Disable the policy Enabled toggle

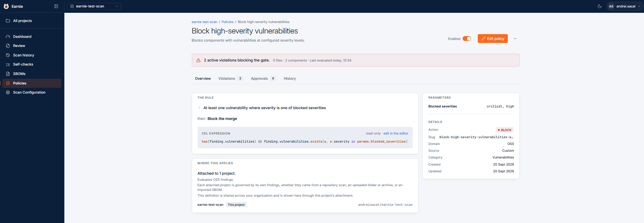[467, 39]
